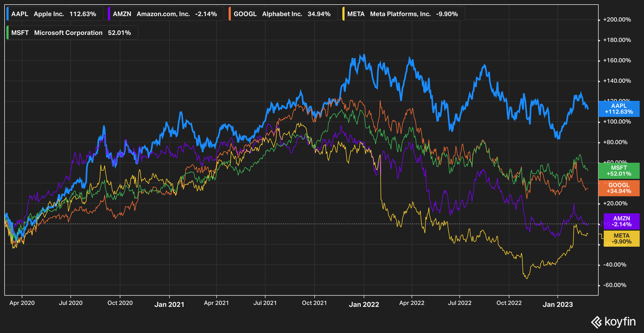Click the purple AMZN color bar in legend
The image size is (644, 333).
pyautogui.click(x=109, y=14)
